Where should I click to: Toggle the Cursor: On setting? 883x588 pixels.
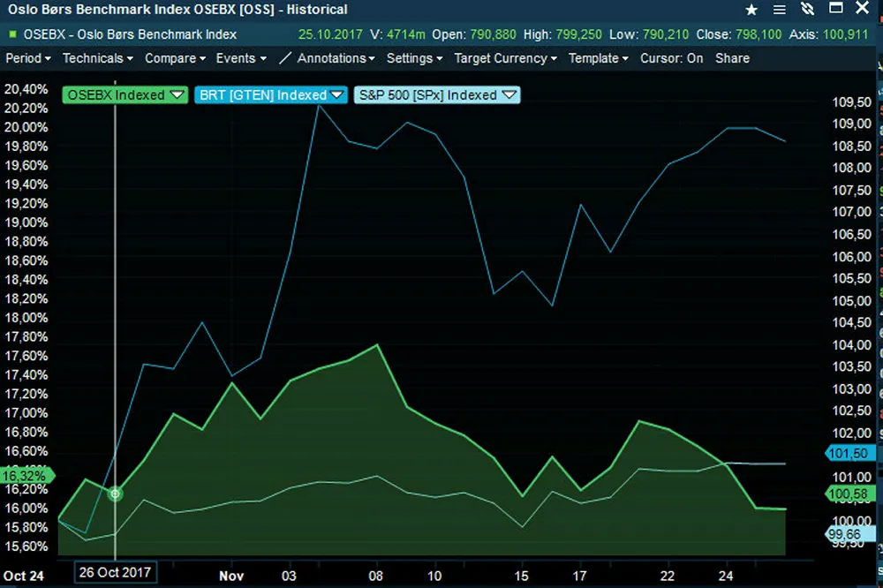pyautogui.click(x=671, y=58)
